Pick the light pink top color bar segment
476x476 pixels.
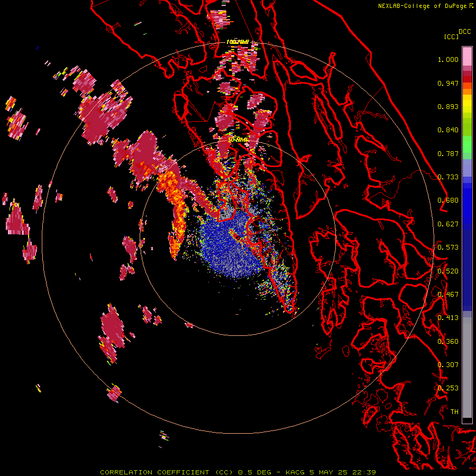point(467,56)
